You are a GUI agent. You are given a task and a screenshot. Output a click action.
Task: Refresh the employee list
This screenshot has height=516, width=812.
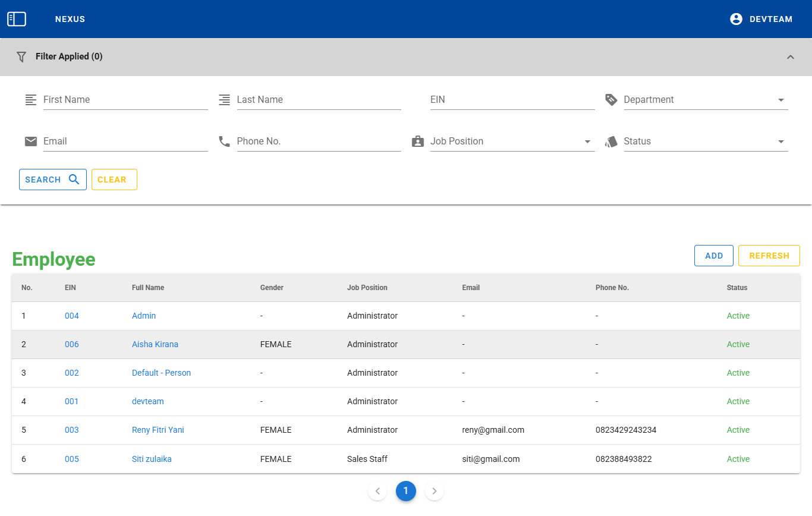[x=769, y=256]
